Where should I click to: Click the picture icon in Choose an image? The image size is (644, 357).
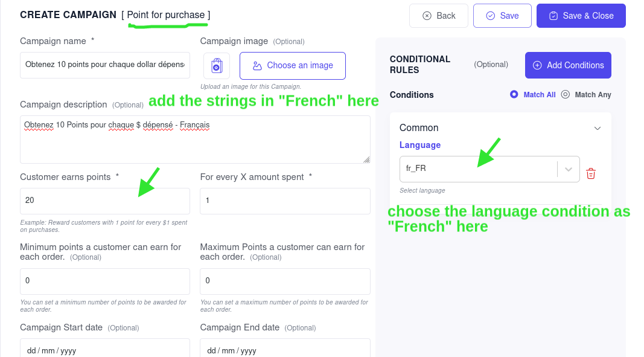[257, 66]
